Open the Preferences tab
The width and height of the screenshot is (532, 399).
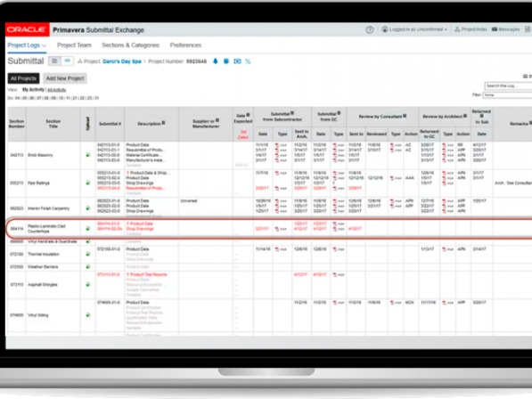point(185,45)
